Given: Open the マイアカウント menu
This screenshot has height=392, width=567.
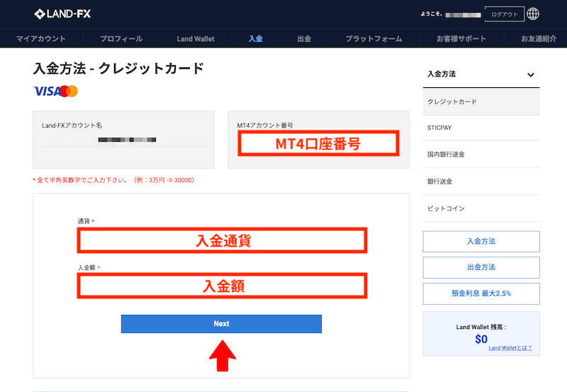Looking at the screenshot, I should [x=41, y=39].
